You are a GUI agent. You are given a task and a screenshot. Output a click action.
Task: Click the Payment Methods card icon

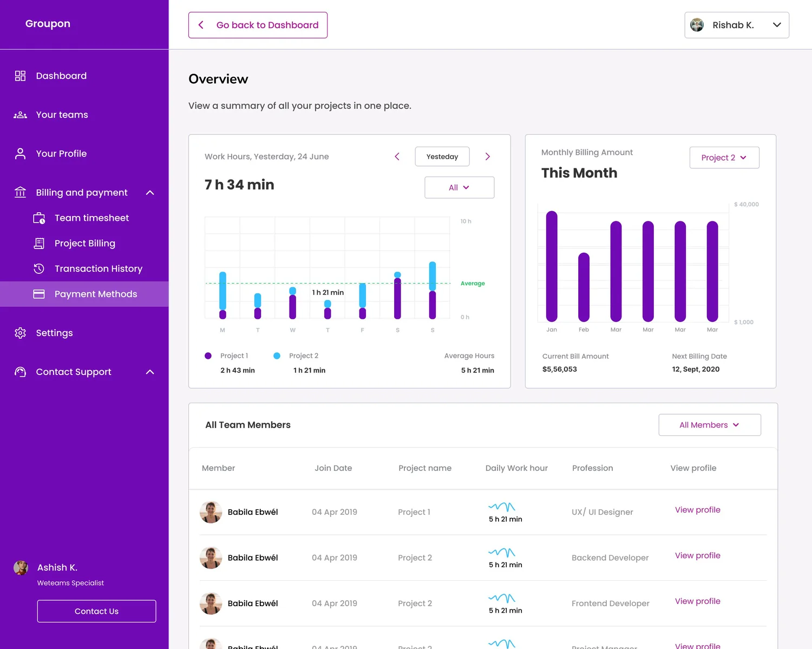(39, 294)
